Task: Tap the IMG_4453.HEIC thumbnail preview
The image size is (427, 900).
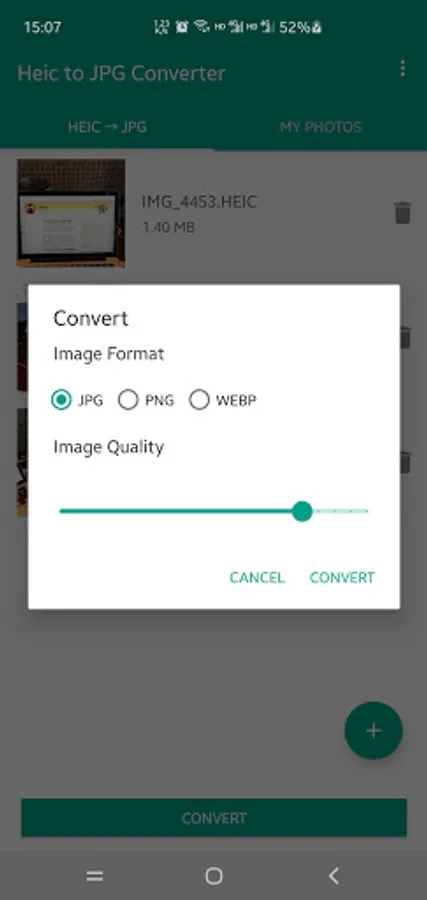Action: click(71, 213)
